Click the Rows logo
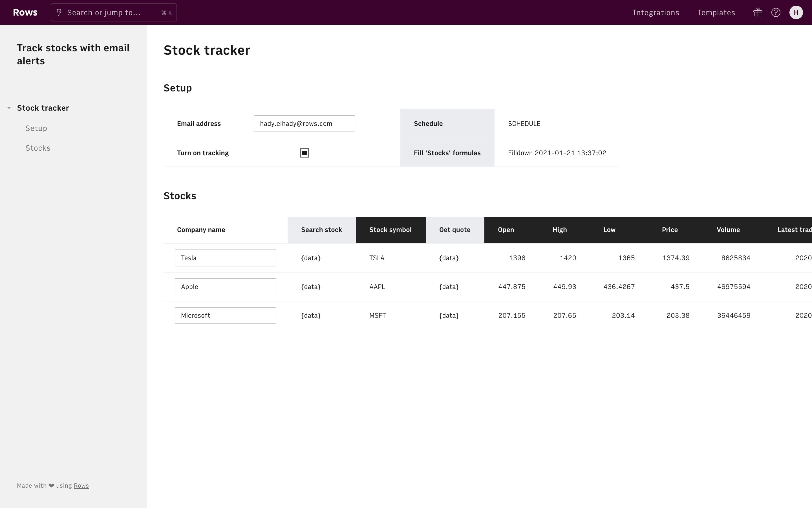 (25, 12)
